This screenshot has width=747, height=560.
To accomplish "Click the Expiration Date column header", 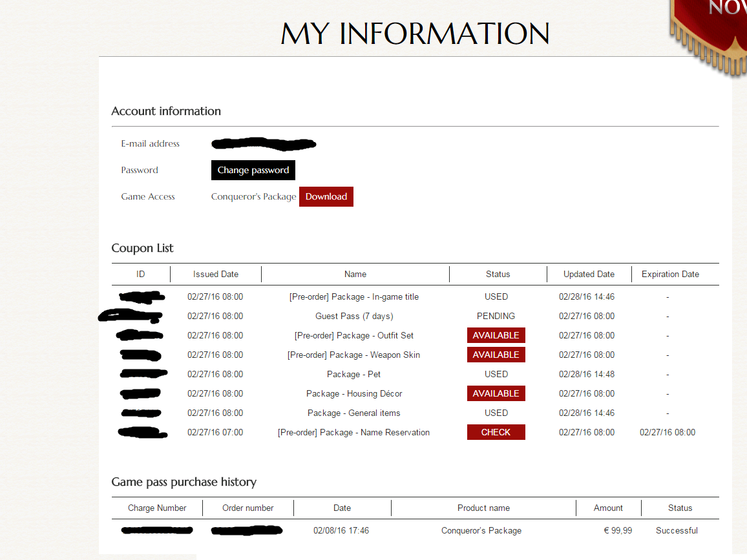I will (670, 275).
